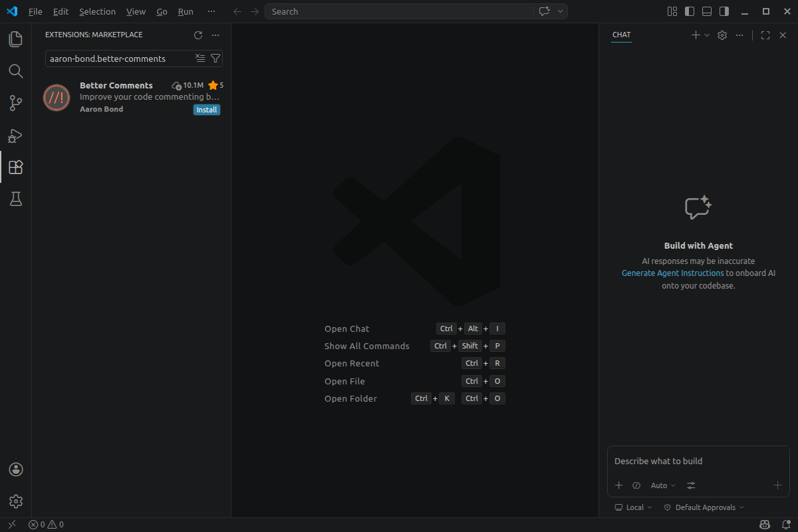Open the Copilot status icon in status bar

[765, 525]
